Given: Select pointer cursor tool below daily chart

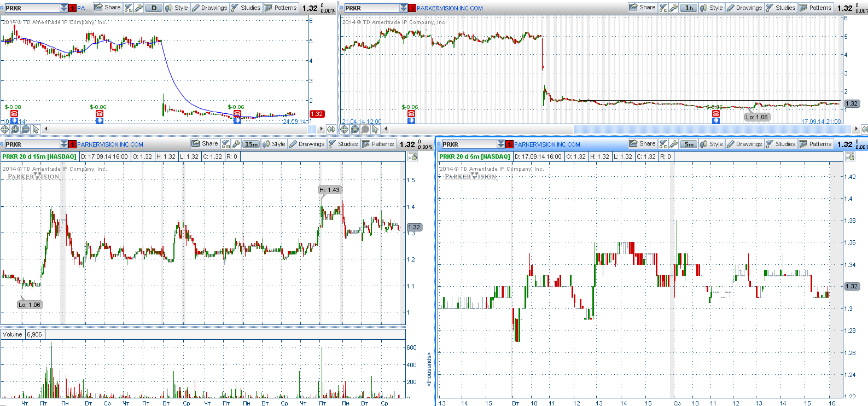Looking at the screenshot, I should click(36, 129).
